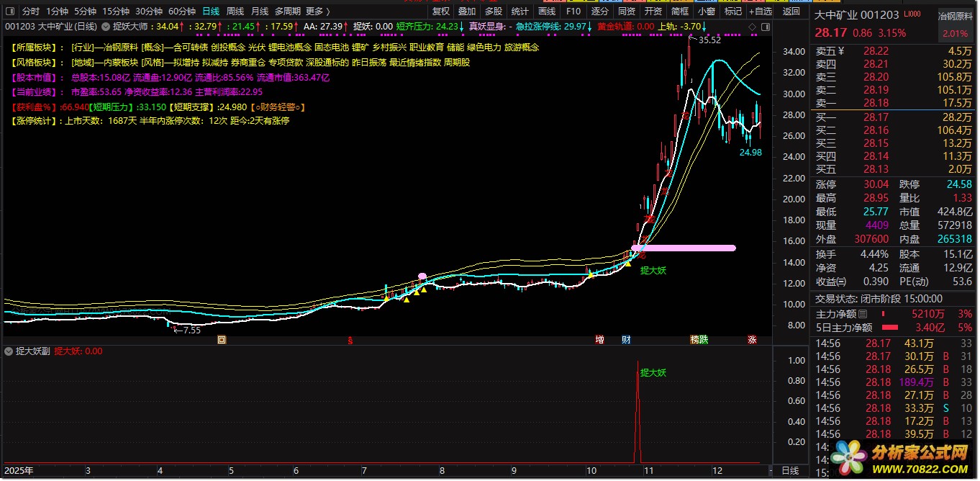Click the 财 financial report marker
Viewport: 980px width, 481px height.
click(x=626, y=340)
